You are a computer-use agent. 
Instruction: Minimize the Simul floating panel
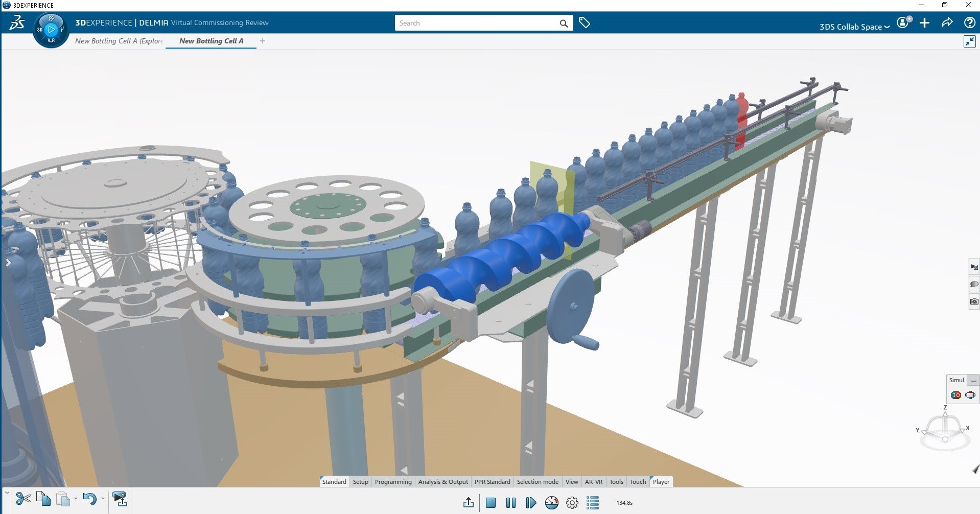[973, 381]
